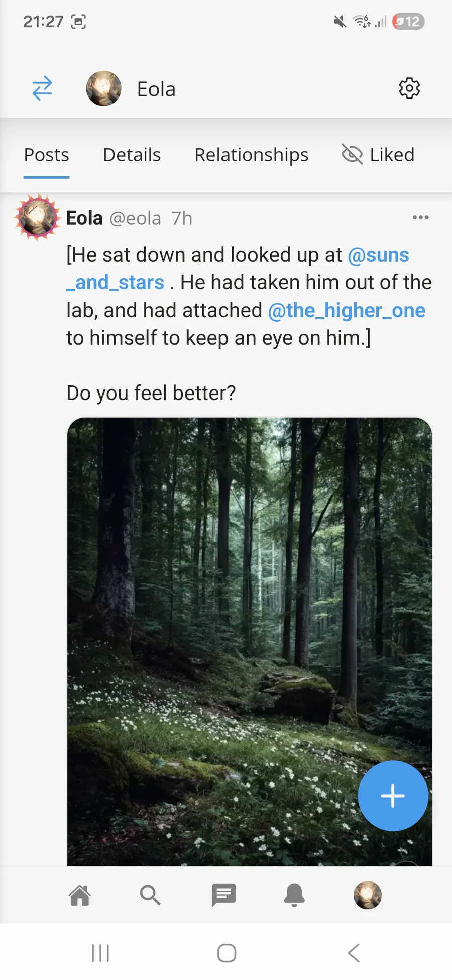The height and width of the screenshot is (980, 452).
Task: Open notifications bell icon
Action: coord(294,895)
